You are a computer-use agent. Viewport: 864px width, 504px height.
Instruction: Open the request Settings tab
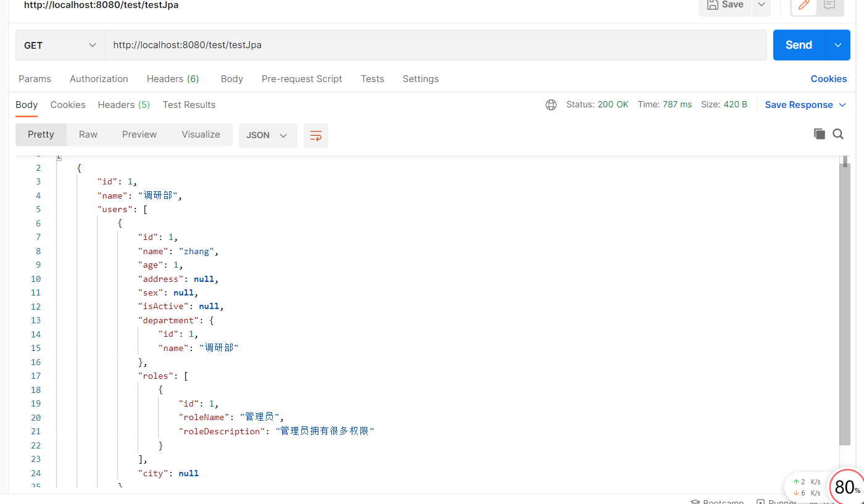[421, 79]
